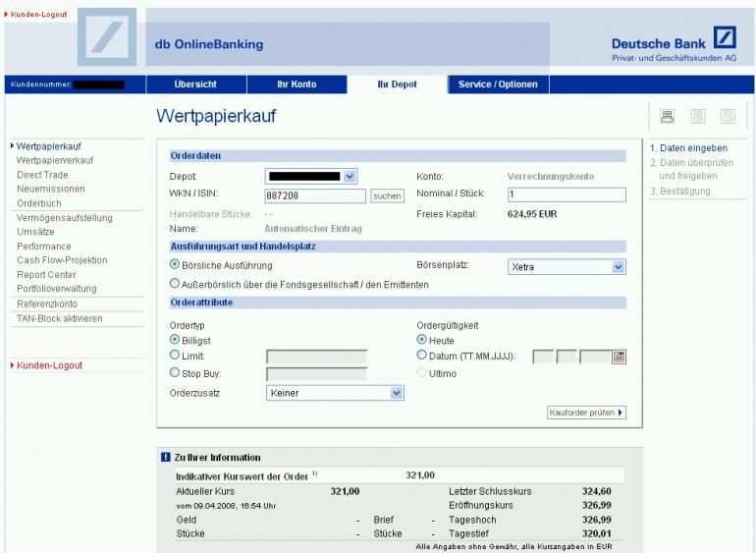This screenshot has width=756, height=553.
Task: Open TAN-Block aktivieren in sidebar
Action: [59, 318]
